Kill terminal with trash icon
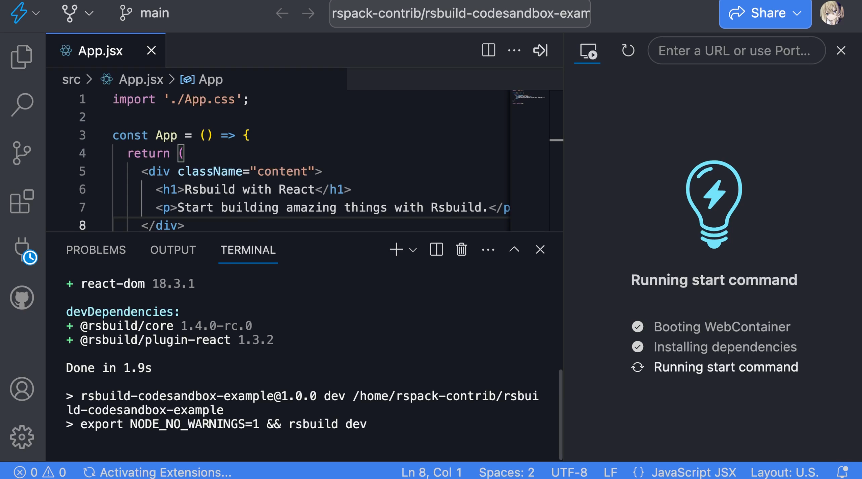 [462, 250]
